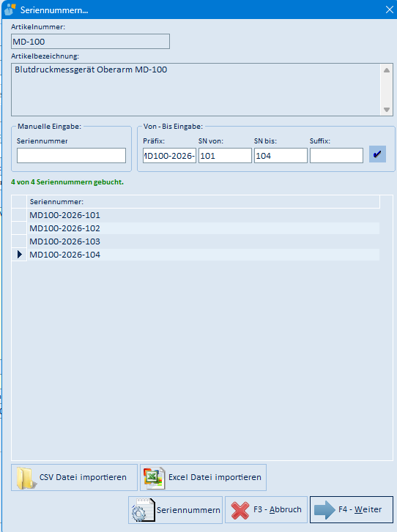The image size is (397, 532).
Task: Click the SN bis field
Action: pos(281,155)
